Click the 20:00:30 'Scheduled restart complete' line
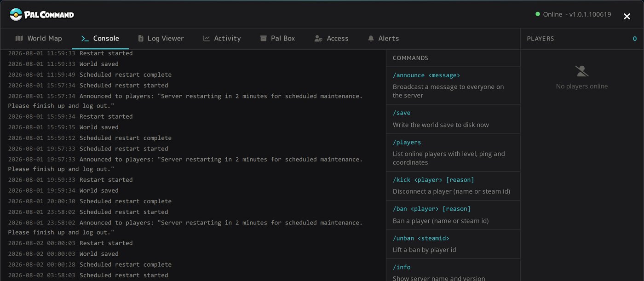 coord(90,201)
